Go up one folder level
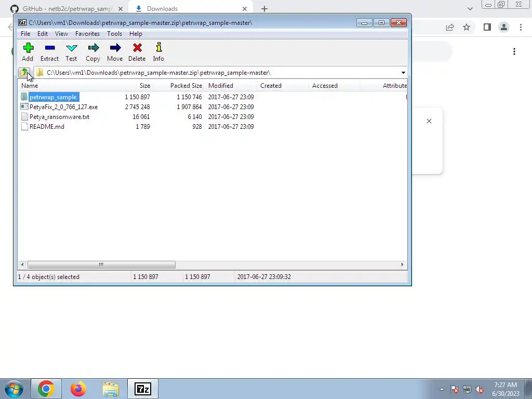 pyautogui.click(x=24, y=72)
